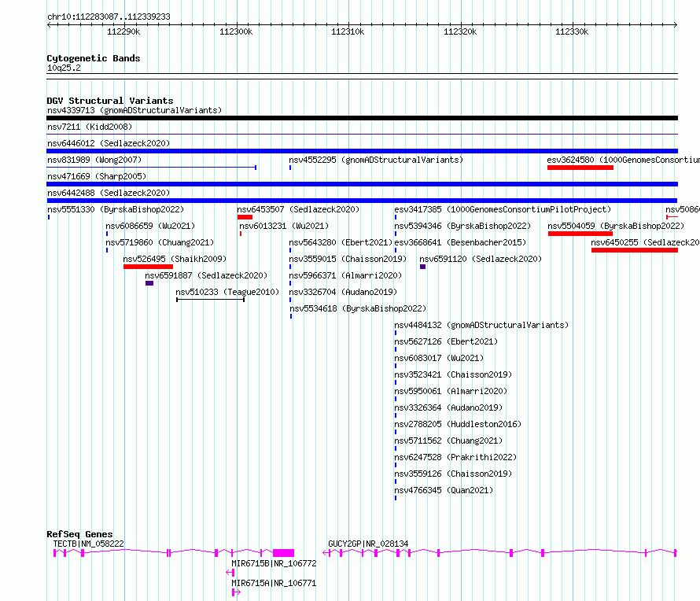Select nsv3326364 (Audano2019) label
This screenshot has height=601, width=700.
coord(448,407)
